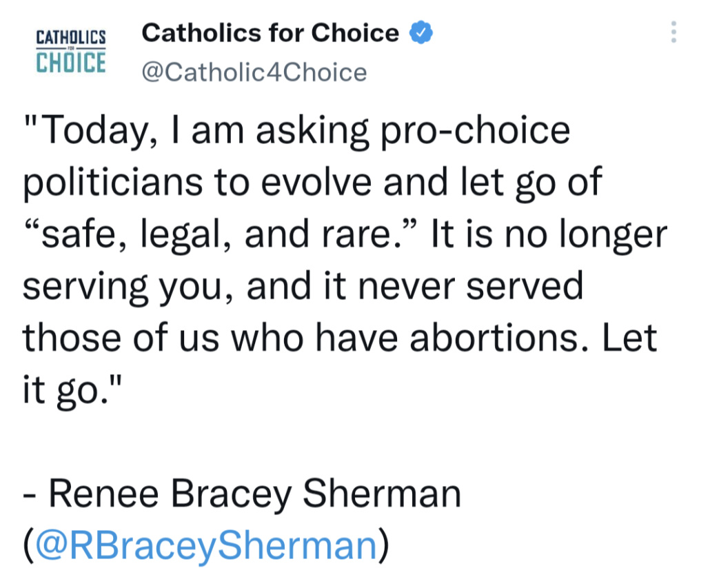Viewport: 710px width, 588px height.
Task: Click the phrase "safe, legal, and rare."
Action: [x=219, y=235]
